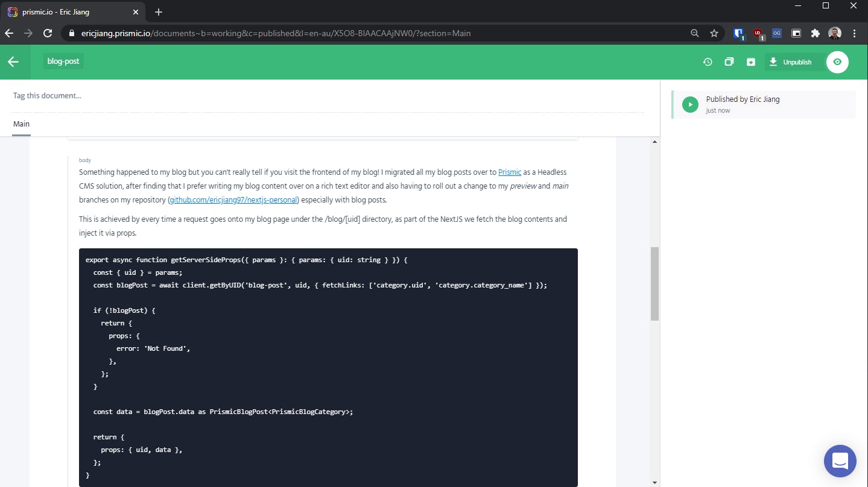
Task: Click the archive document icon
Action: tap(750, 61)
